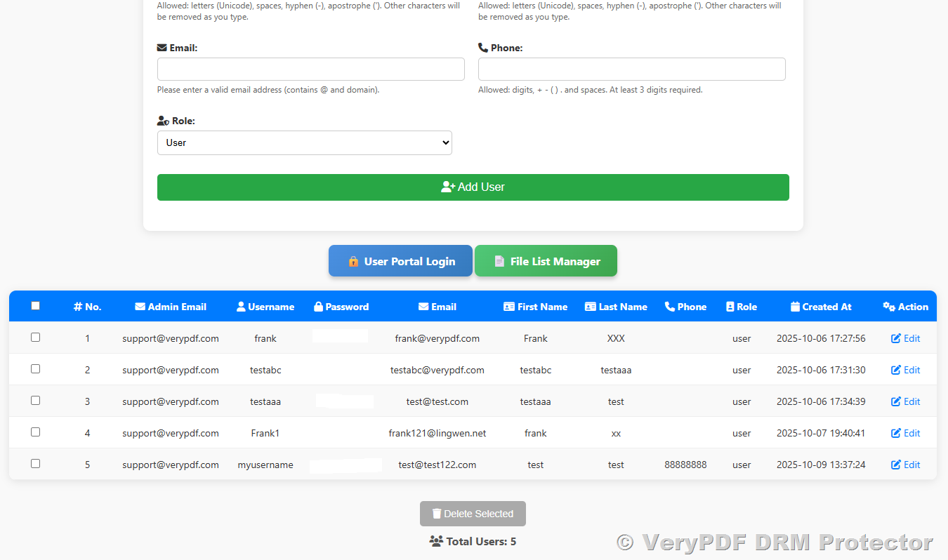
Task: Check the box for user row 1
Action: [36, 338]
